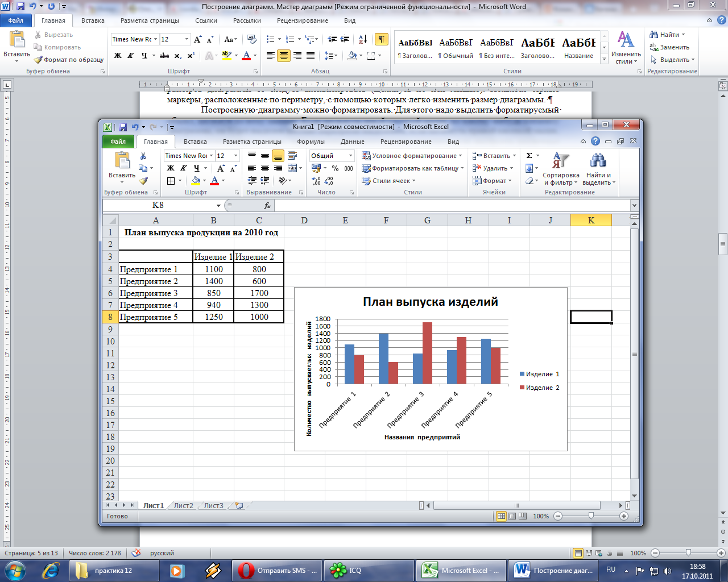728x582 pixels.
Task: Open Word Select (Выделить) dropdown
Action: point(672,60)
